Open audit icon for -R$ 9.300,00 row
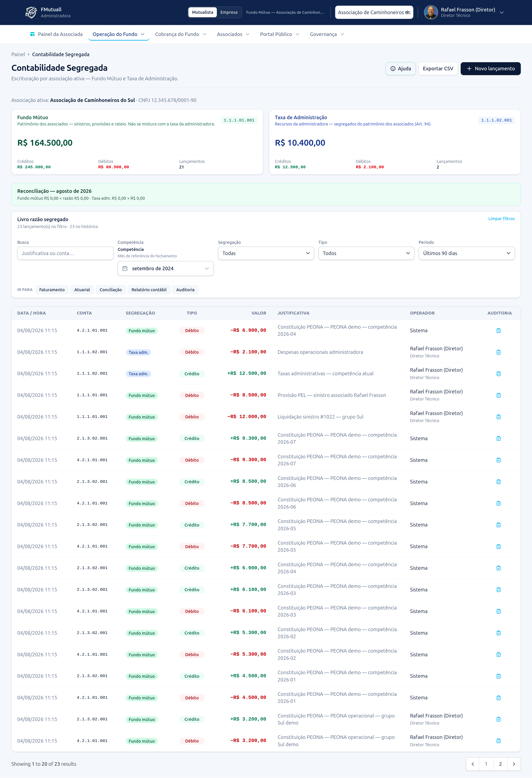532x778 pixels. tap(499, 460)
